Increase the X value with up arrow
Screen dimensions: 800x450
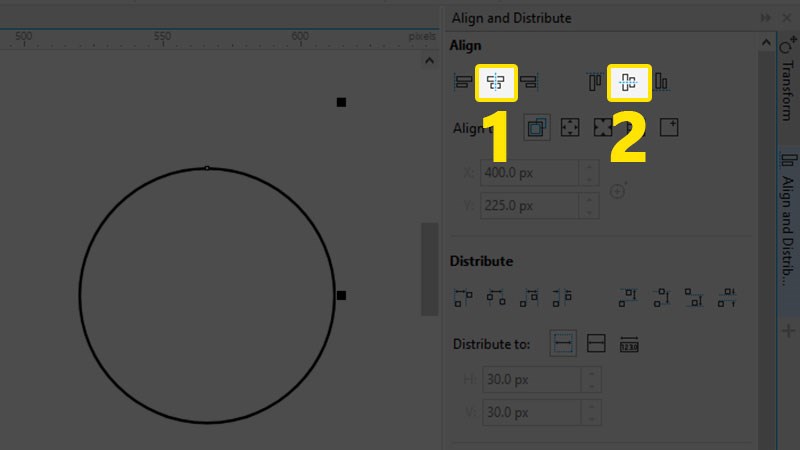(x=589, y=167)
